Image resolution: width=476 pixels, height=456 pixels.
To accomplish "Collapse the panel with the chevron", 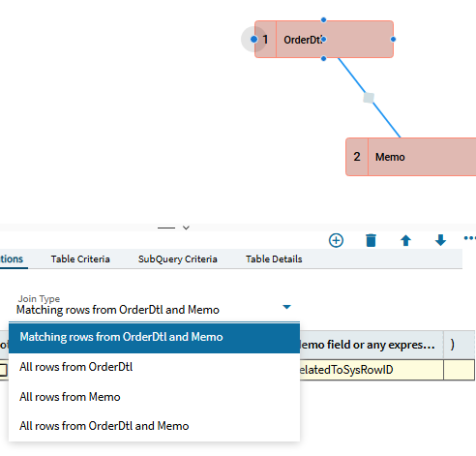I will [186, 228].
